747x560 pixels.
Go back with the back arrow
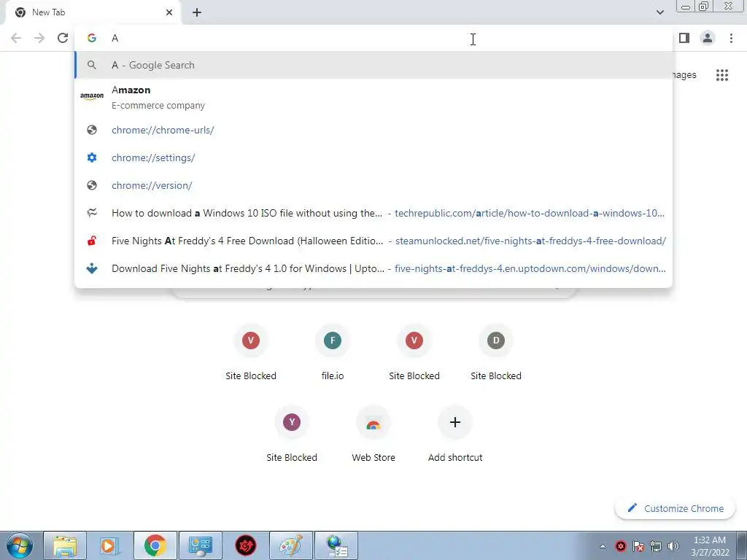[16, 38]
